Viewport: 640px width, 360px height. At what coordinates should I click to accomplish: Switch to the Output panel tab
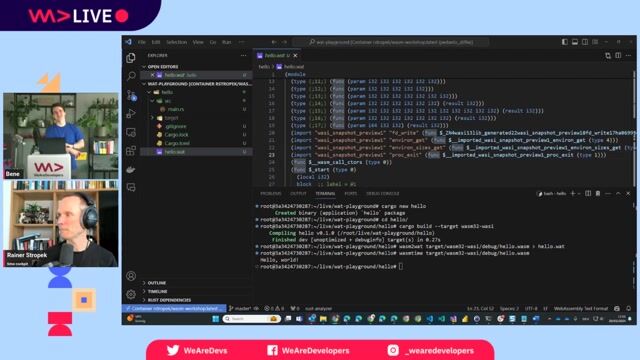[x=298, y=193]
